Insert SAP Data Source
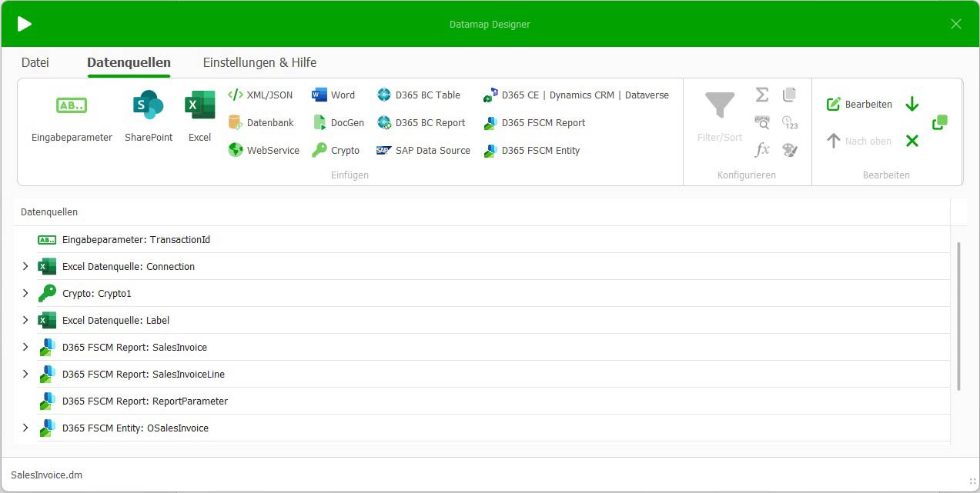The height and width of the screenshot is (493, 980). pos(423,151)
